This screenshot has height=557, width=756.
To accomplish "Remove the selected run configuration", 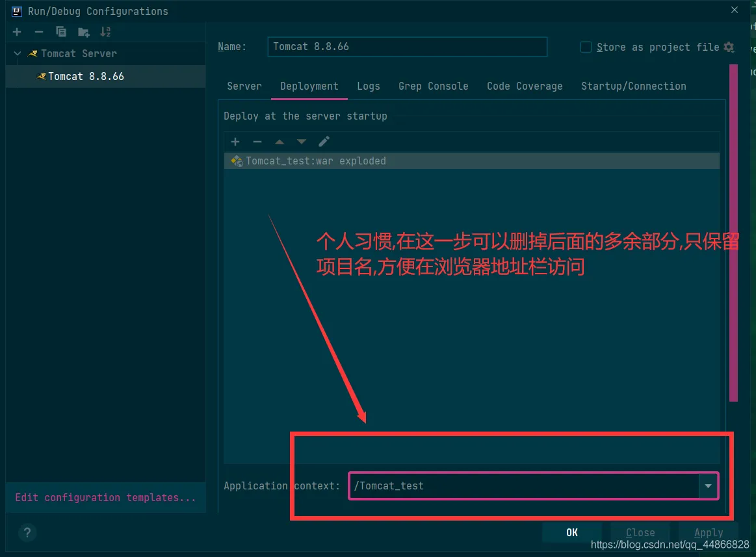I will (x=39, y=32).
